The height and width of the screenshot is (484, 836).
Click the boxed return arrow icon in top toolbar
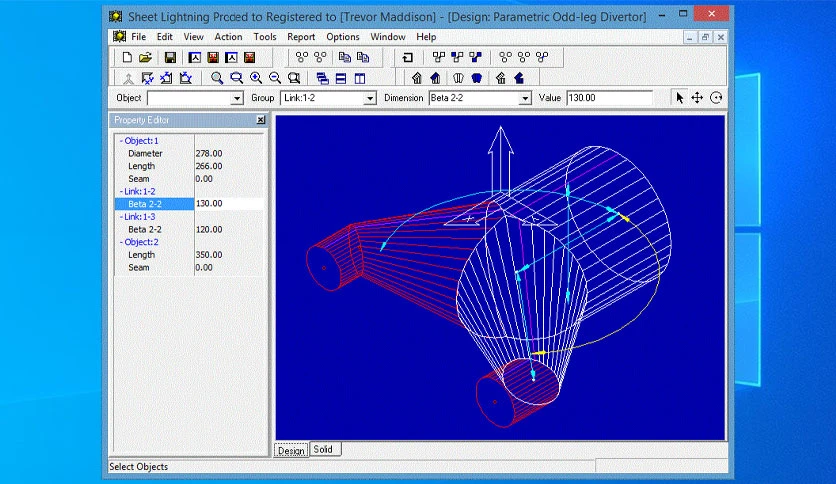pyautogui.click(x=408, y=57)
